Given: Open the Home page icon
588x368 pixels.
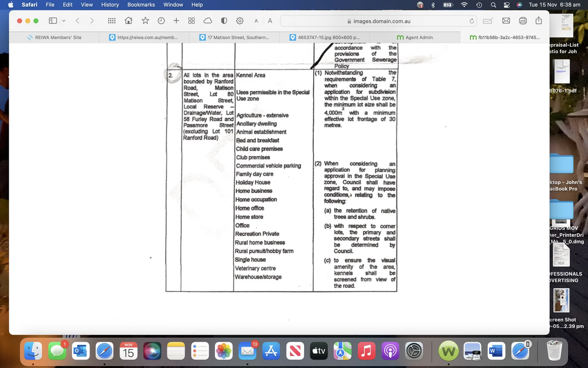Looking at the screenshot, I should [x=128, y=21].
